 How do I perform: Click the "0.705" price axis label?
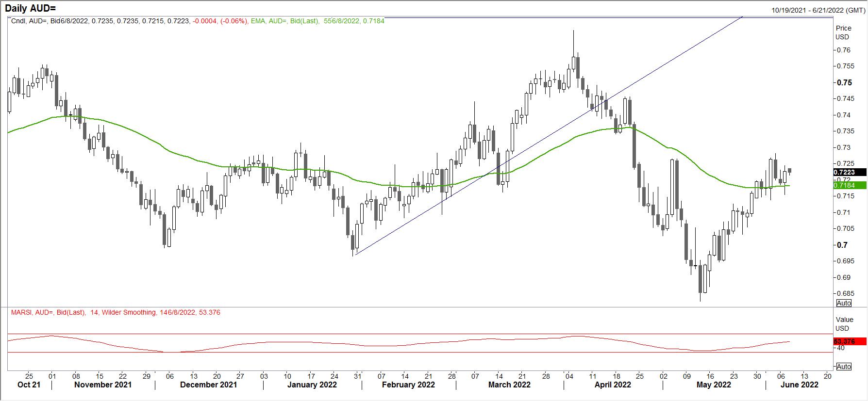846,228
